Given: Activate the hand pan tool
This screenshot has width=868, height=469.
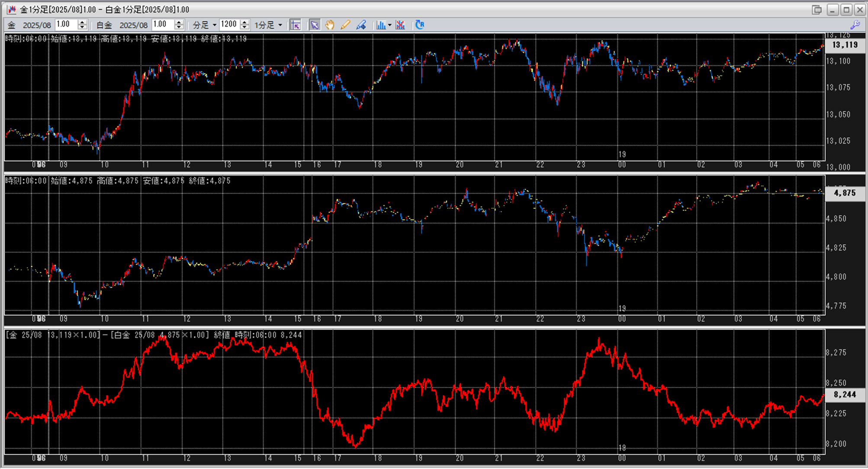Looking at the screenshot, I should (330, 25).
